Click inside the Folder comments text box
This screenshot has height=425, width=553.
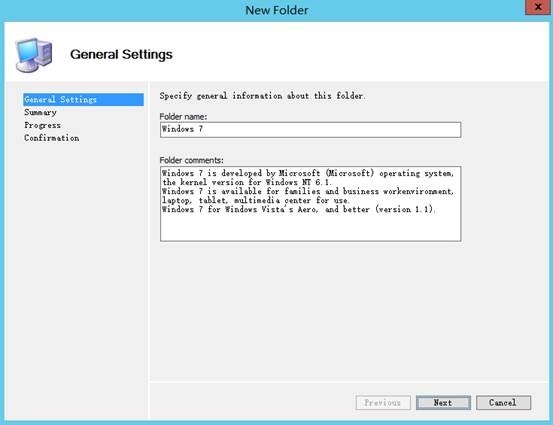click(310, 204)
